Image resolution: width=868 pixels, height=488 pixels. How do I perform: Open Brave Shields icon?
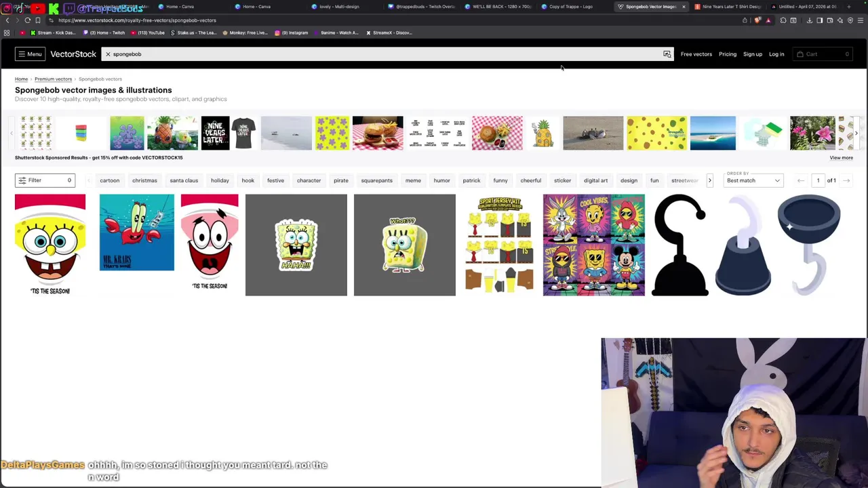(x=757, y=20)
